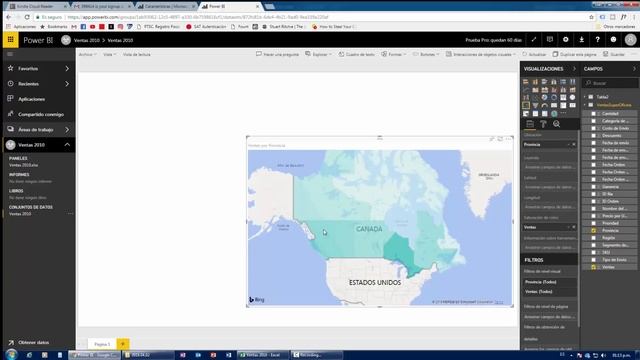Collapse the Visualizaciones pane chevron
640x360 pixels.
click(x=575, y=69)
